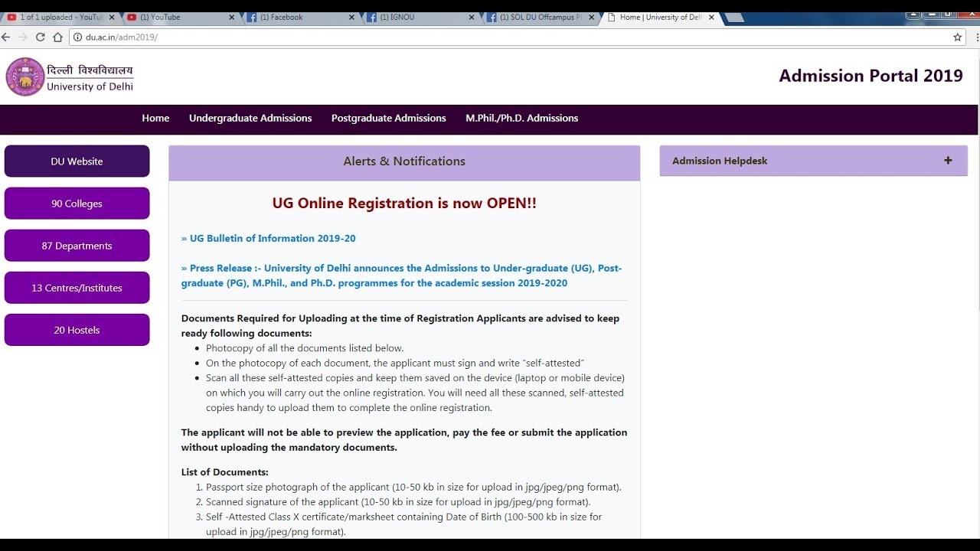Click 'UG Online Registration is now OPEN!!' heading

pos(404,203)
